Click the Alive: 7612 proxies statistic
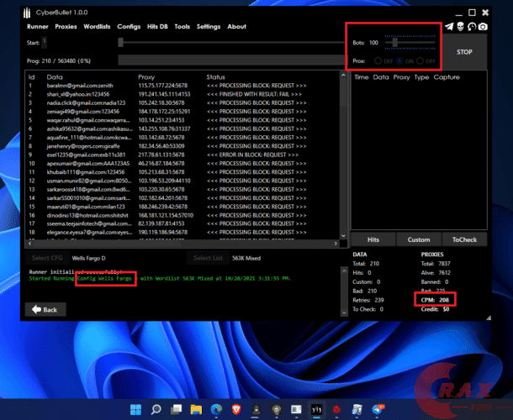 click(x=436, y=273)
